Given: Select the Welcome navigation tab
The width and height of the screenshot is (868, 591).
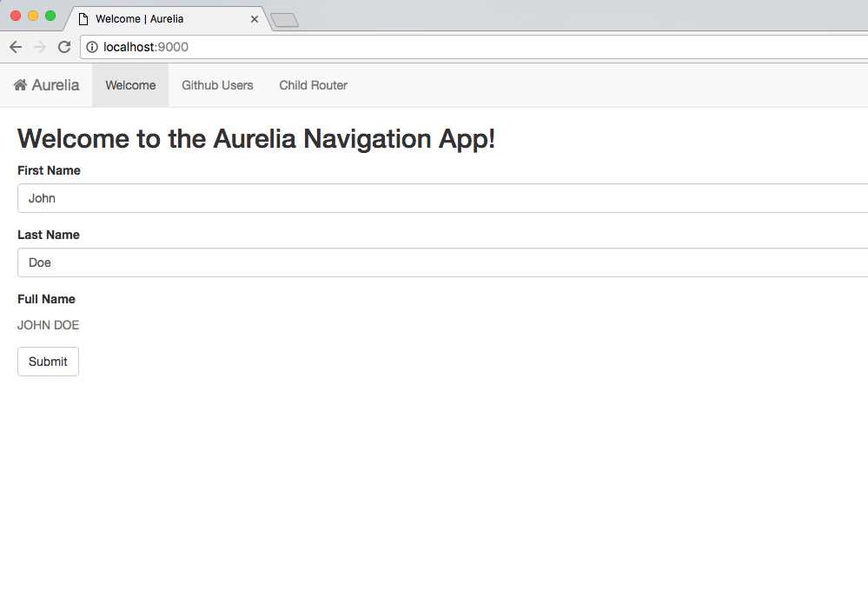Looking at the screenshot, I should (130, 85).
